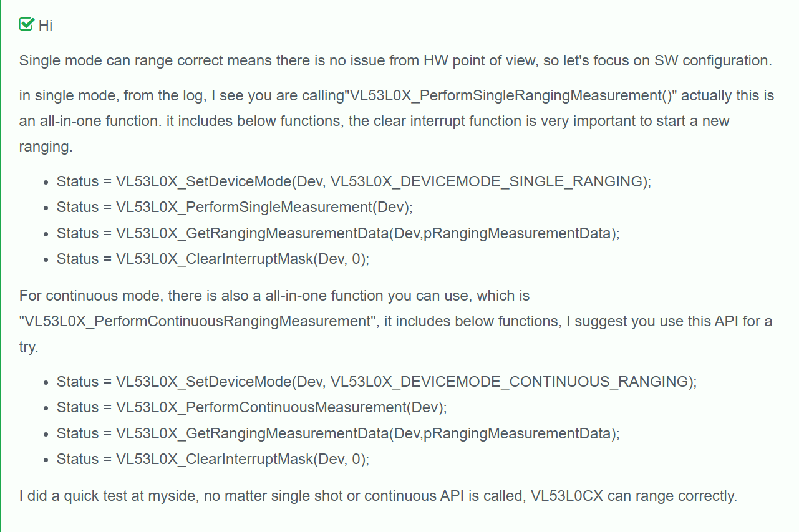Viewport: 799px width, 532px height.
Task: Click the "Hi" greeting text
Action: coord(46,26)
